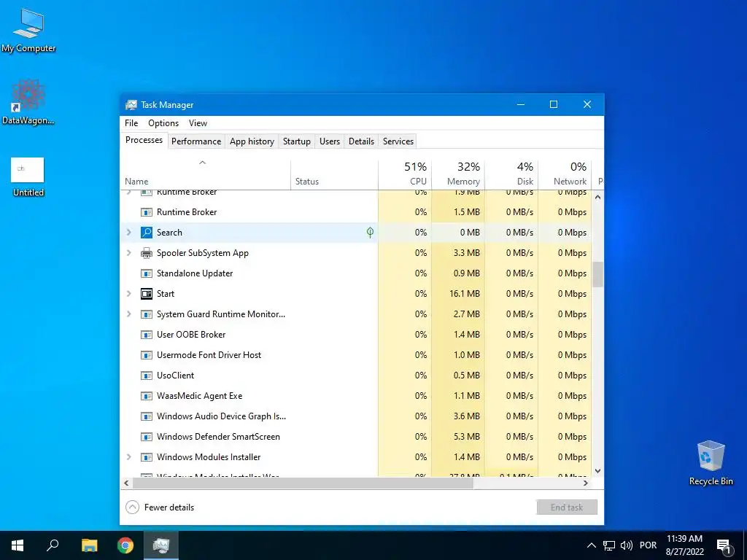
Task: Open the network icon in system tray
Action: (x=608, y=545)
